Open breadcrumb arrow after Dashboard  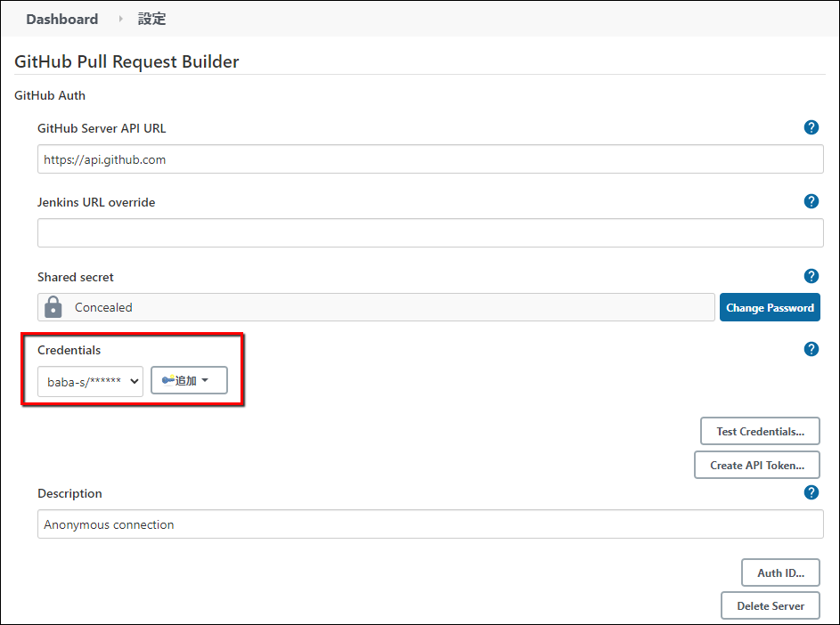pyautogui.click(x=120, y=19)
